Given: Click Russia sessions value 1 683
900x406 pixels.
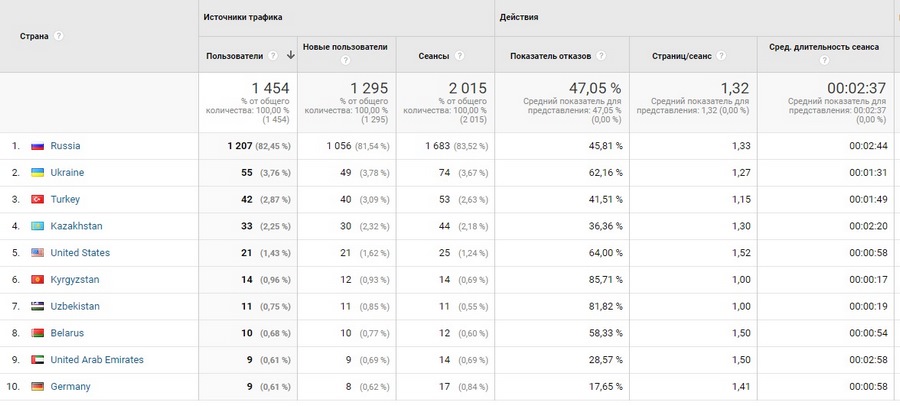Looking at the screenshot, I should coord(437,146).
